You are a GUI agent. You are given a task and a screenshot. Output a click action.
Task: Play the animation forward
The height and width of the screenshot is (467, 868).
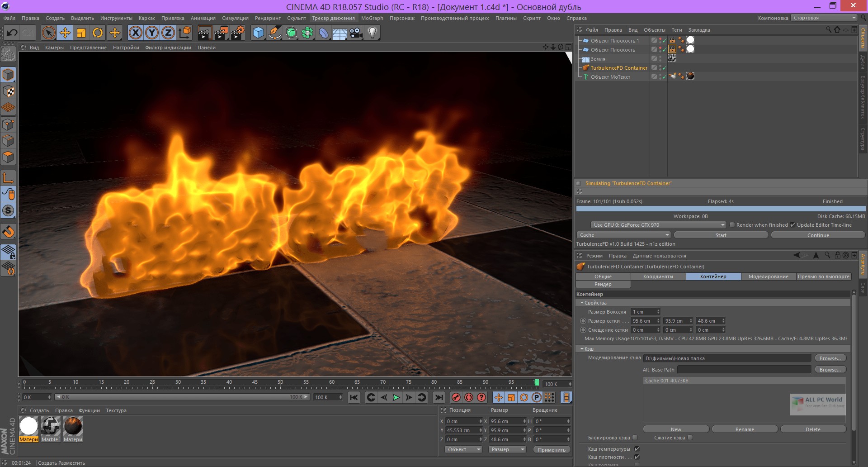(x=396, y=397)
